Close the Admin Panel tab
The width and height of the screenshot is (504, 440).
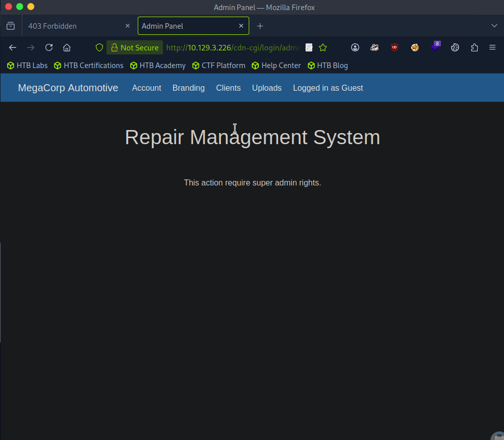click(x=241, y=26)
